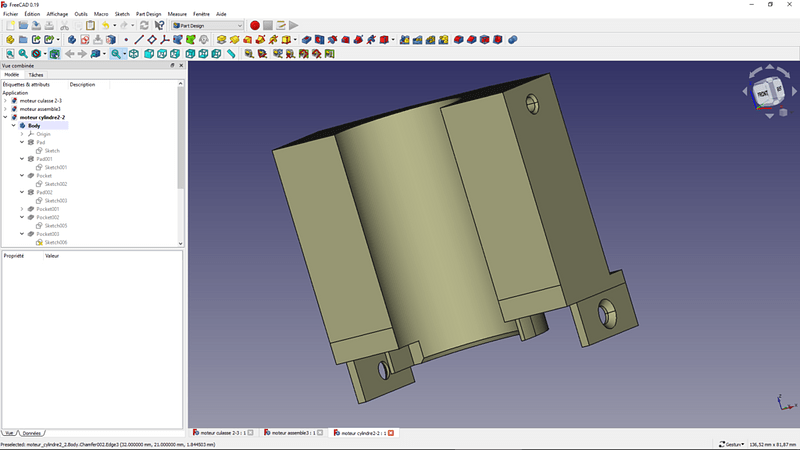Image resolution: width=800 pixels, height=450 pixels.
Task: Open the Part Design workbench selector
Action: (x=207, y=26)
